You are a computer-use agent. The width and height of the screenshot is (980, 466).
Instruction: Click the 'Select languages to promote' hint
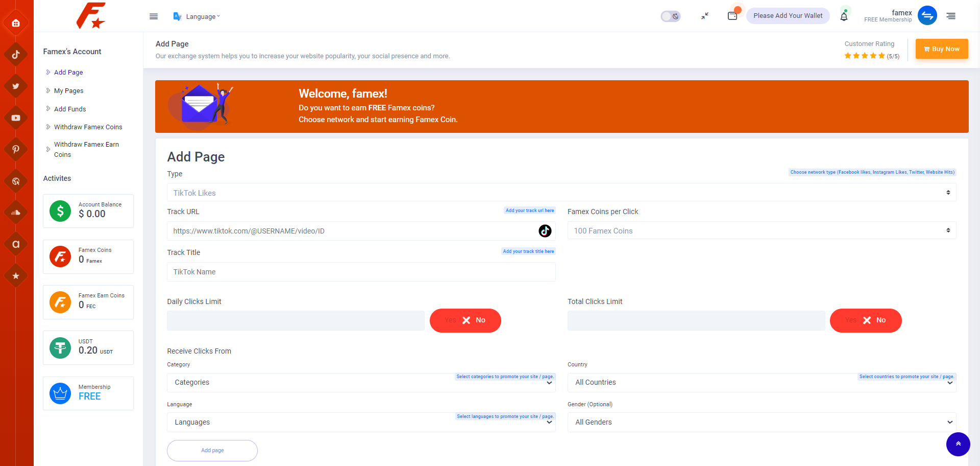(505, 416)
